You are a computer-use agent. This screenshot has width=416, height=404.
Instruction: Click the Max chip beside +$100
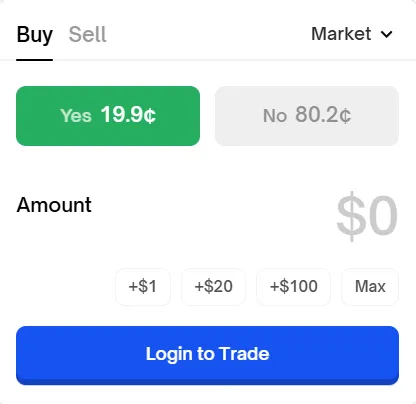370,286
